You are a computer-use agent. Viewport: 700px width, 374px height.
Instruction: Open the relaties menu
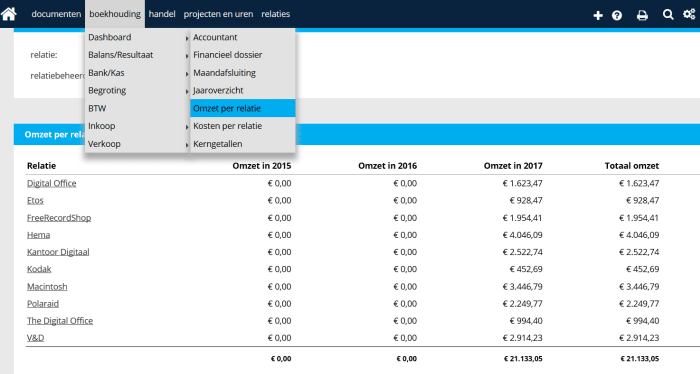[275, 14]
